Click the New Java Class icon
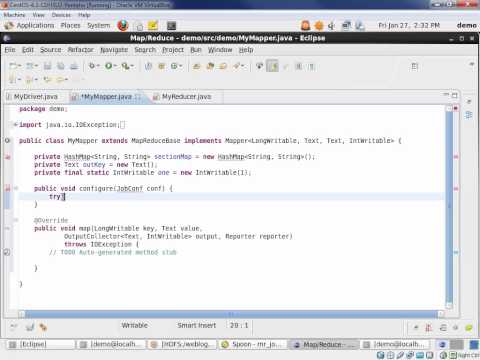Screen dimensions: 480x360 pyautogui.click(x=174, y=66)
